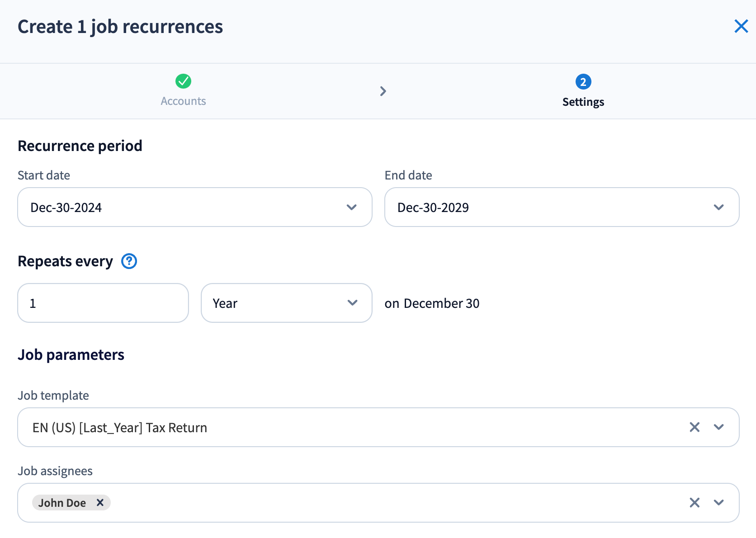Click inside Job assignees field empty area
The image size is (756, 538).
(384, 503)
